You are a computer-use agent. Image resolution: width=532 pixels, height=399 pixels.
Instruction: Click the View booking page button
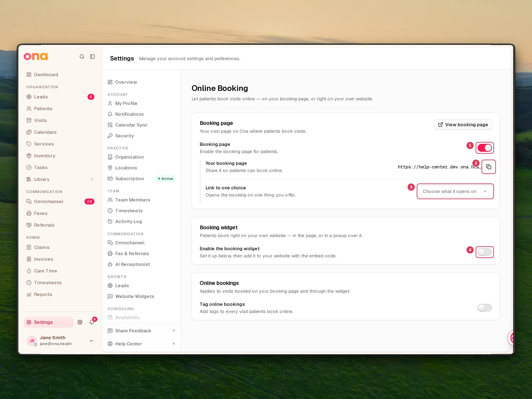(463, 125)
